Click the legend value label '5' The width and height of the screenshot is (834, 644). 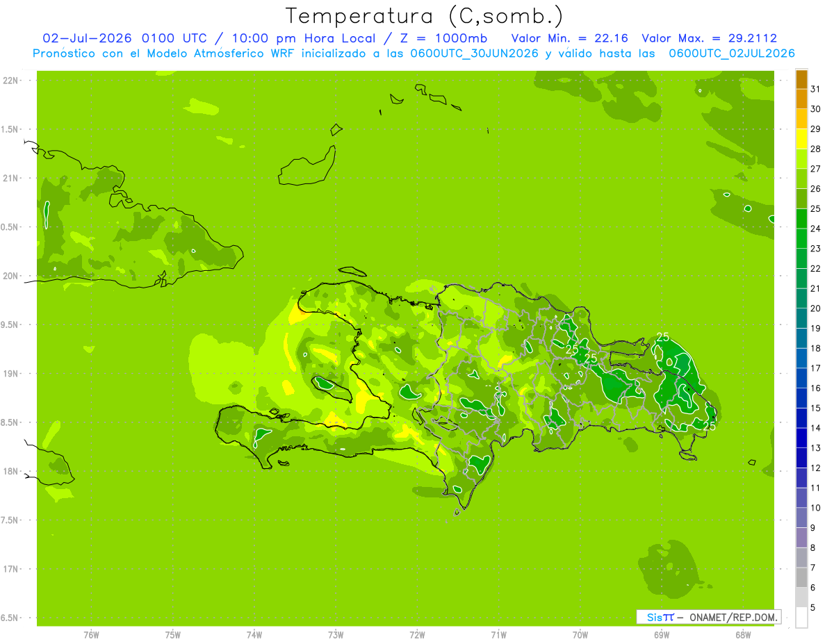(x=812, y=607)
